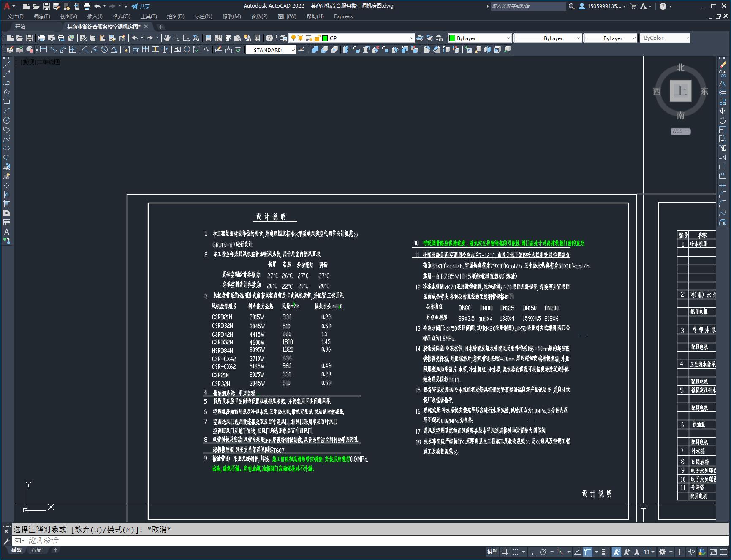Click the WCS button below the ViewCube
This screenshot has width=731, height=560.
(x=680, y=131)
